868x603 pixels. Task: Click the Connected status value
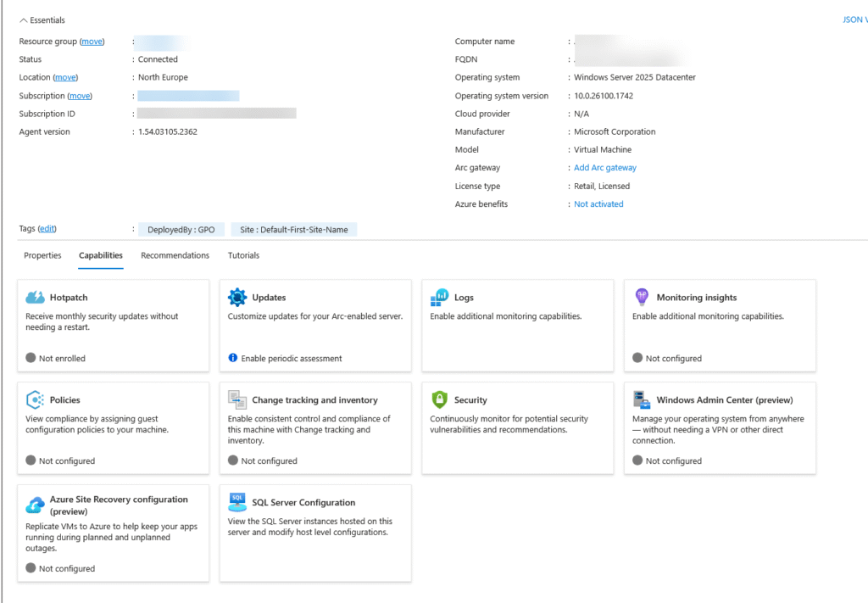158,59
